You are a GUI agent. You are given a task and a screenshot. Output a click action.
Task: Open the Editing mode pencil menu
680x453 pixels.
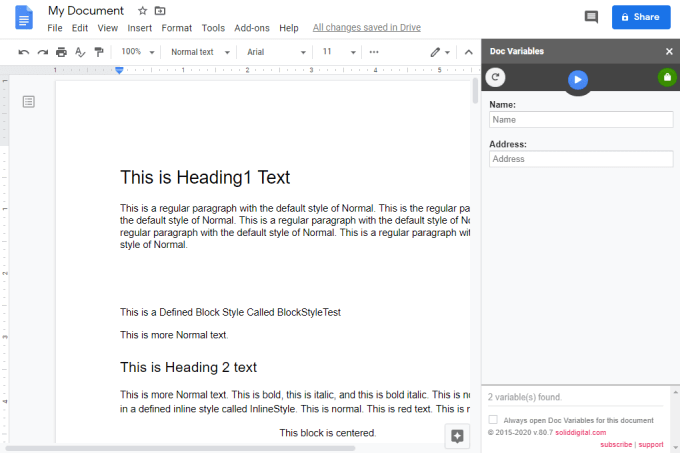(x=440, y=52)
